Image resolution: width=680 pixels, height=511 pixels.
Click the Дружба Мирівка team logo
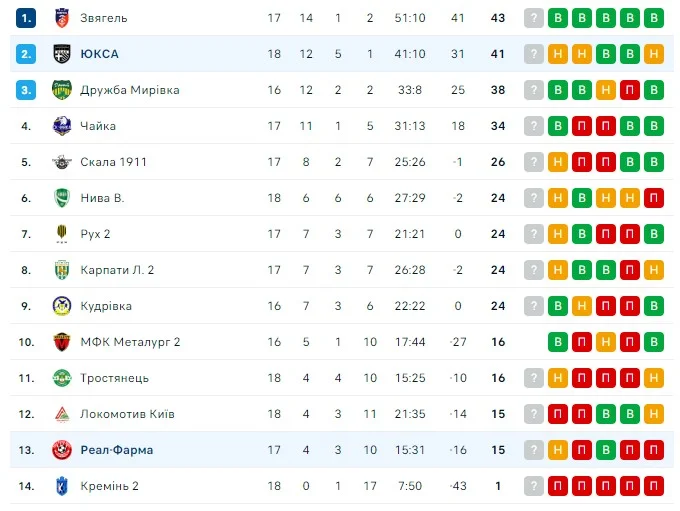tap(61, 90)
